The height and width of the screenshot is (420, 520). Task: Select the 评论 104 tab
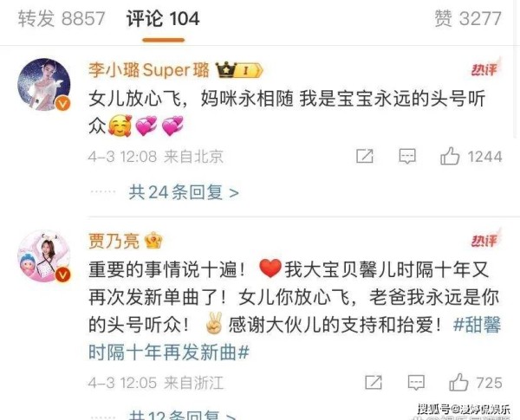pos(163,18)
